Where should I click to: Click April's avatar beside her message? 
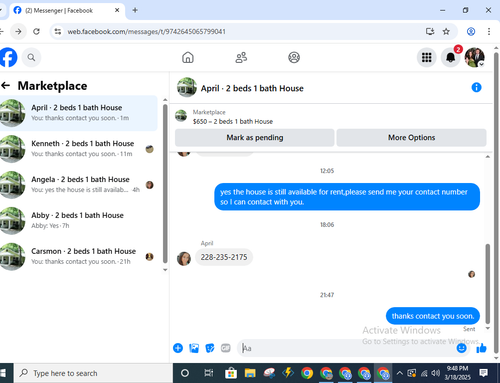184,258
